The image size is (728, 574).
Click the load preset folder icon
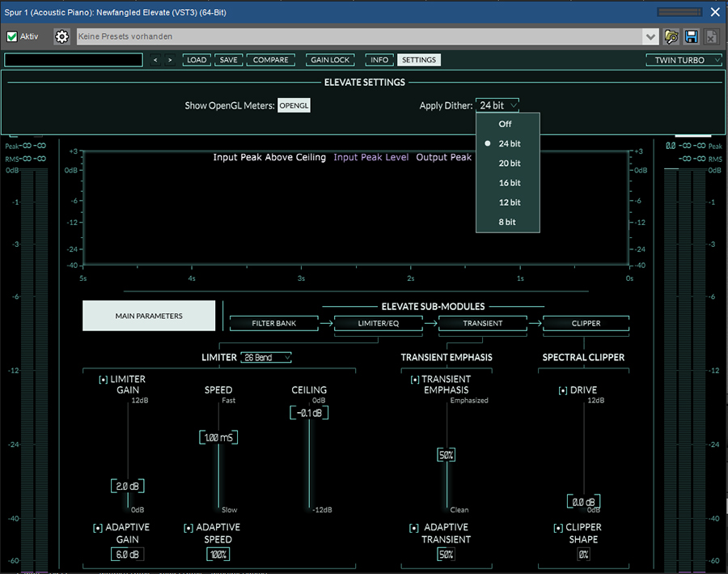coord(671,36)
